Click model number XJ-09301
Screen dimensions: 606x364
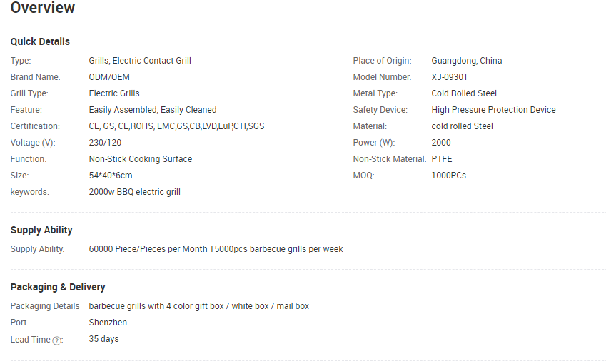(x=450, y=77)
